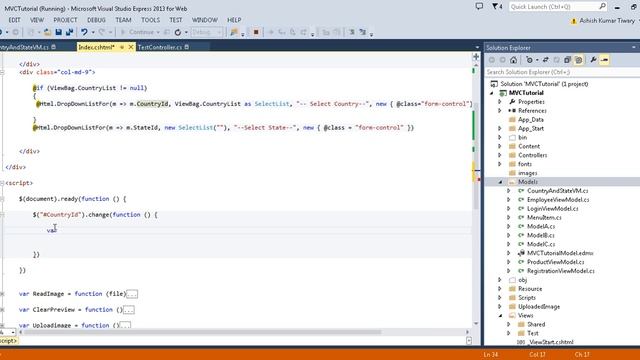Click the Redo arrow icon
The image size is (640, 360).
[x=102, y=32]
